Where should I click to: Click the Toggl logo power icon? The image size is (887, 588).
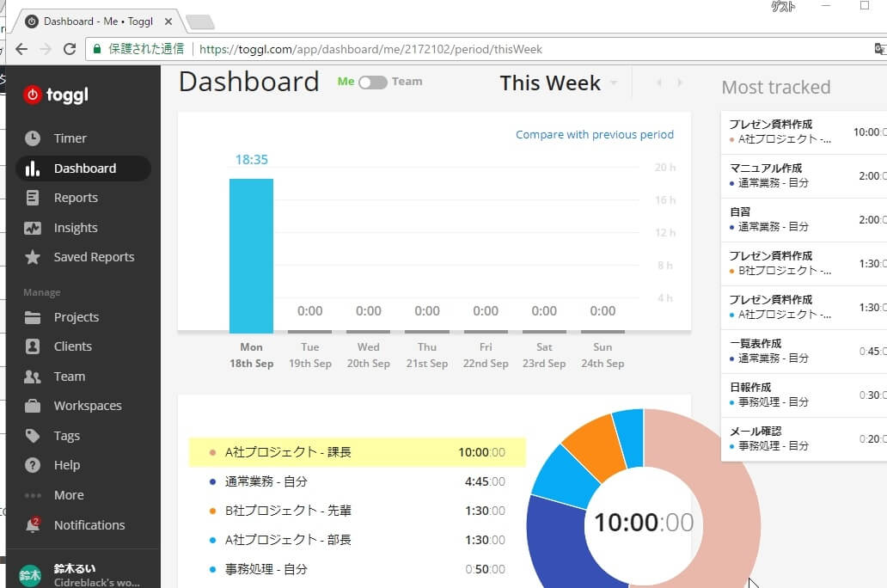[x=33, y=95]
